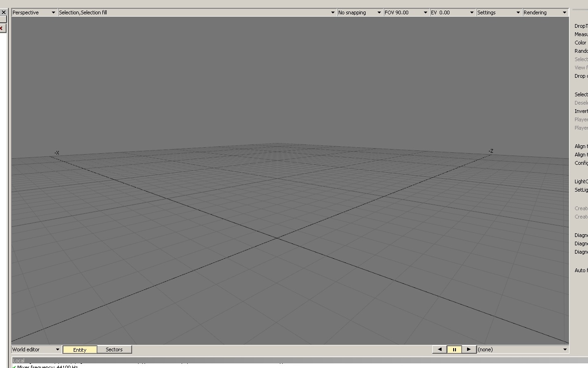
Task: Click the SetLig... command in the right panel
Action: click(581, 190)
